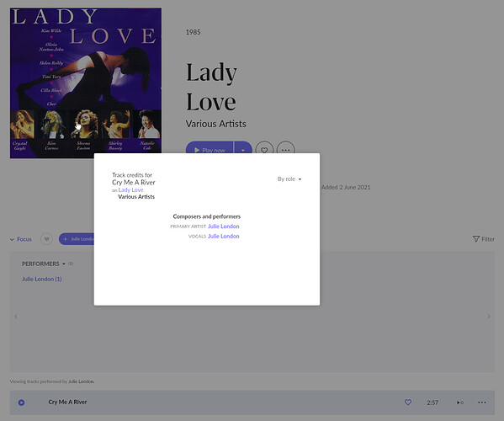Click the track play count icon
Screen dimensions: 504x421
pyautogui.click(x=460, y=402)
